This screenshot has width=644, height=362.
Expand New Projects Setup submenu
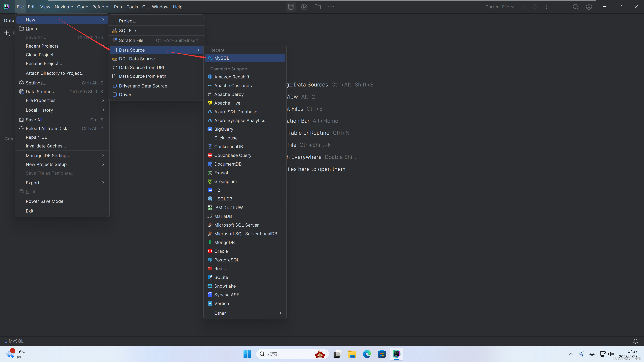[x=62, y=164]
